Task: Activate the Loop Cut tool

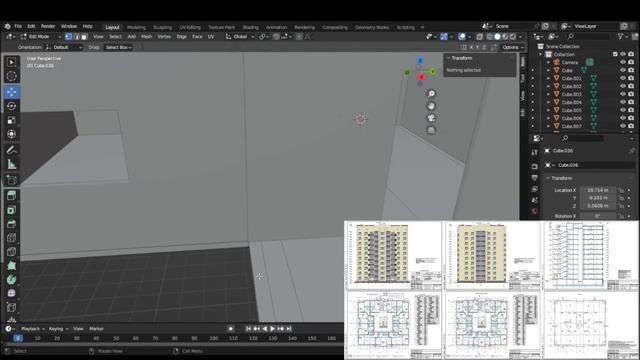Action: (11, 238)
